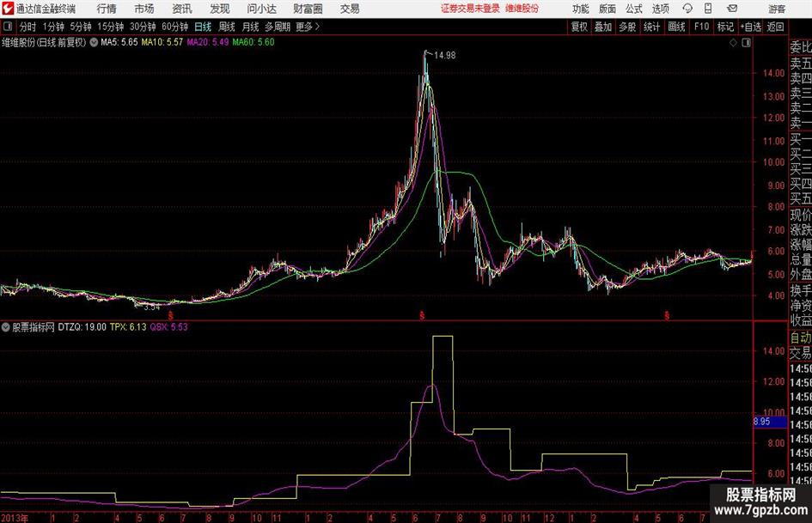812x523 pixels.
Task: Open the 版面 menu
Action: click(x=607, y=9)
